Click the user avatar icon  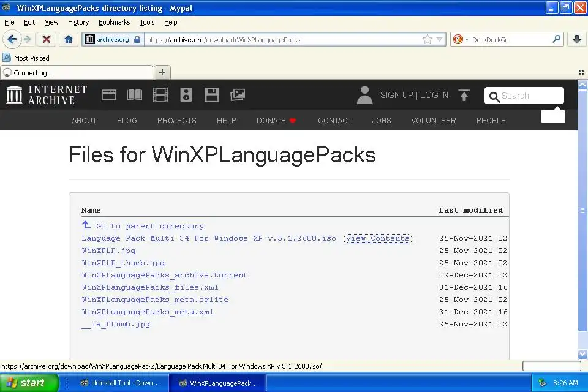pyautogui.click(x=364, y=95)
